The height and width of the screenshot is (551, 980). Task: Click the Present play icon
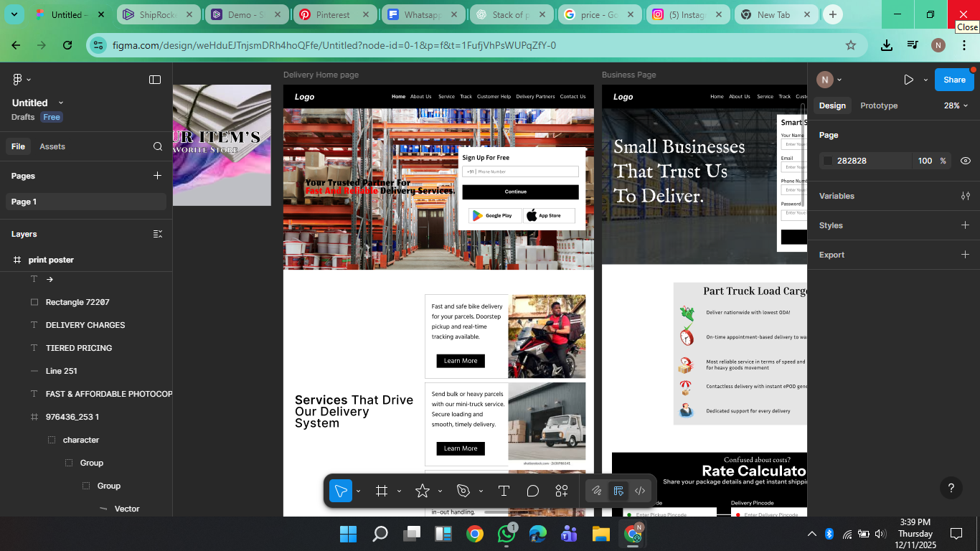(x=908, y=80)
